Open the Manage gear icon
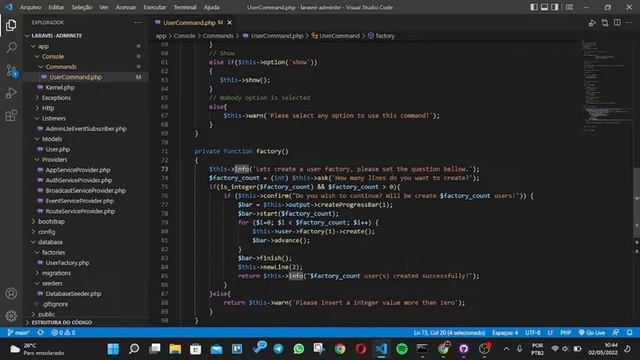Image resolution: width=640 pixels, height=360 pixels. pos(11,316)
